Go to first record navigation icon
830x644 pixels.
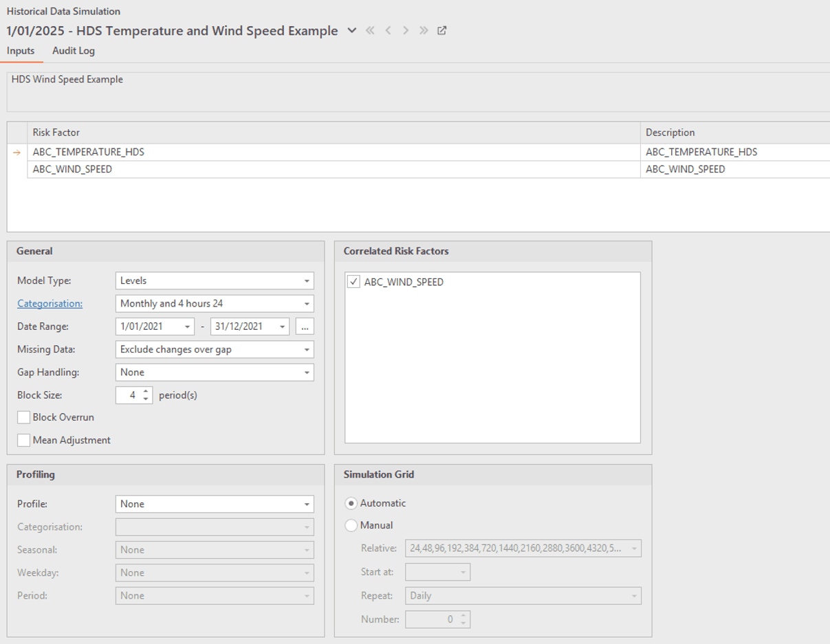(370, 30)
